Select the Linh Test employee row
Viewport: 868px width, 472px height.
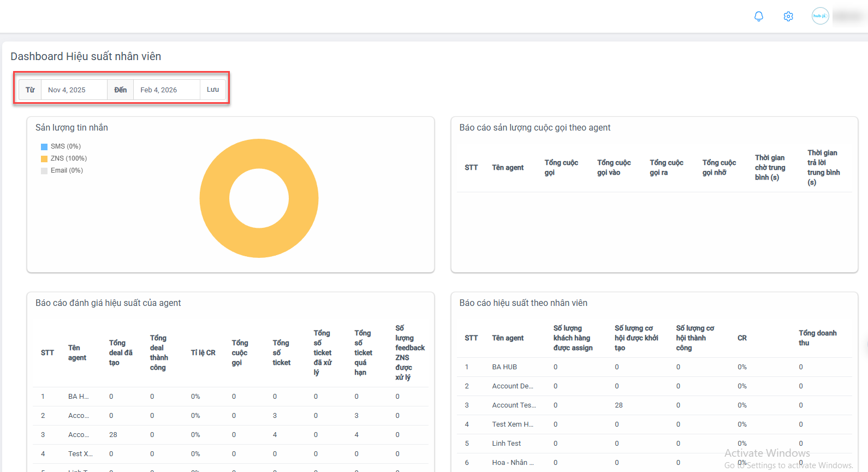[506, 444]
